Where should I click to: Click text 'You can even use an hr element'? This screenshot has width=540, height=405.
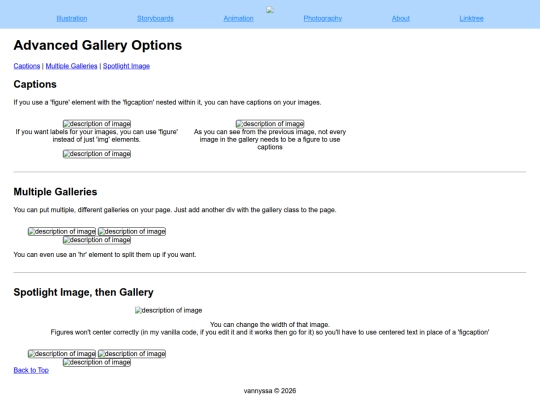[x=105, y=255]
